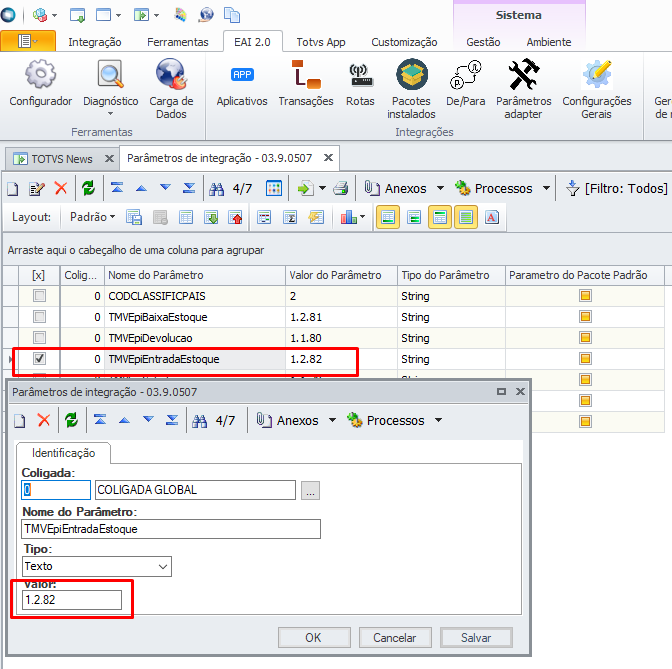Click the [x] select-all column header

39,275
